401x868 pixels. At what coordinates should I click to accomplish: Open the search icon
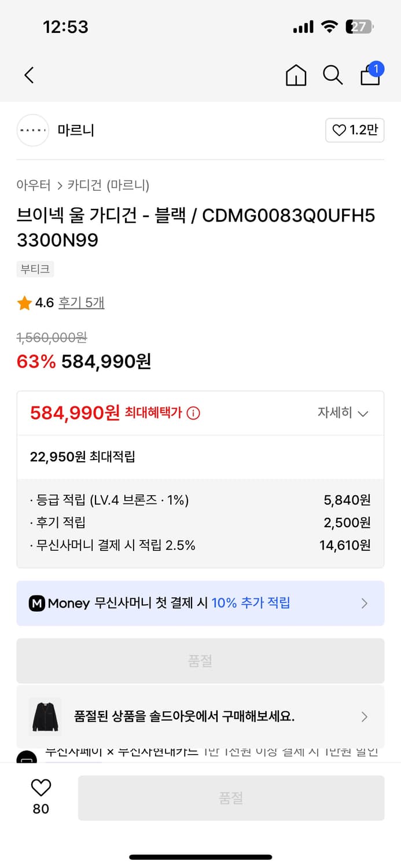(x=332, y=75)
